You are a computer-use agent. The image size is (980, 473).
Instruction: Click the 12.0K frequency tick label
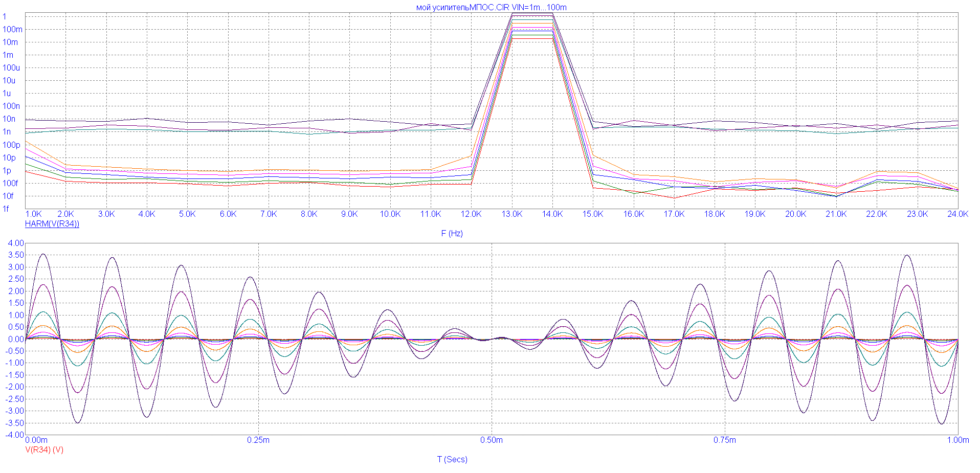point(471,214)
